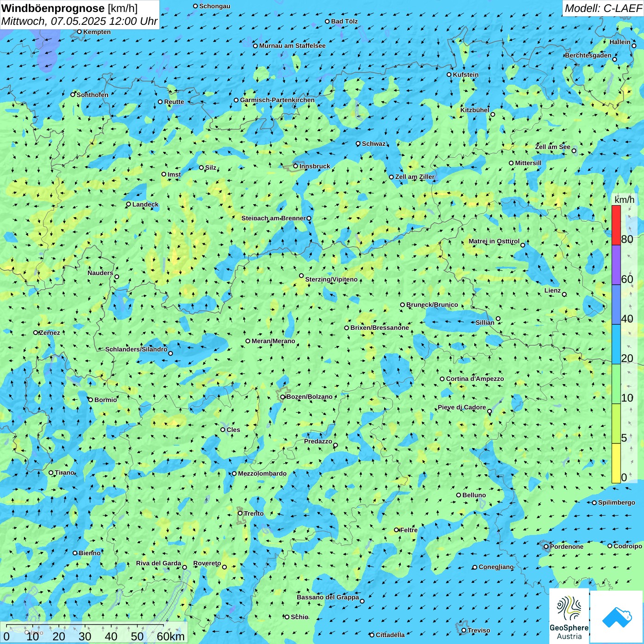Select the yellow legend color band
Image resolution: width=644 pixels, height=644 pixels.
tap(616, 463)
